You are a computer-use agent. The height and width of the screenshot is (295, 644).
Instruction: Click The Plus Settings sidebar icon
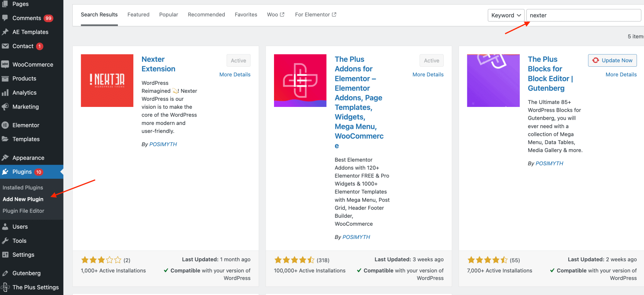(x=5, y=287)
